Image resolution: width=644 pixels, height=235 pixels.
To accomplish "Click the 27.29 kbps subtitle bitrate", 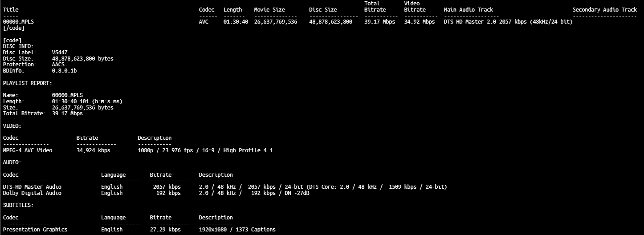I will click(x=165, y=230).
